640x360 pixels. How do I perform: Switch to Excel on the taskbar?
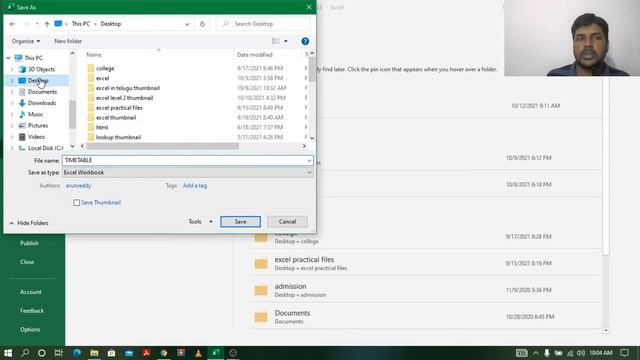click(216, 353)
